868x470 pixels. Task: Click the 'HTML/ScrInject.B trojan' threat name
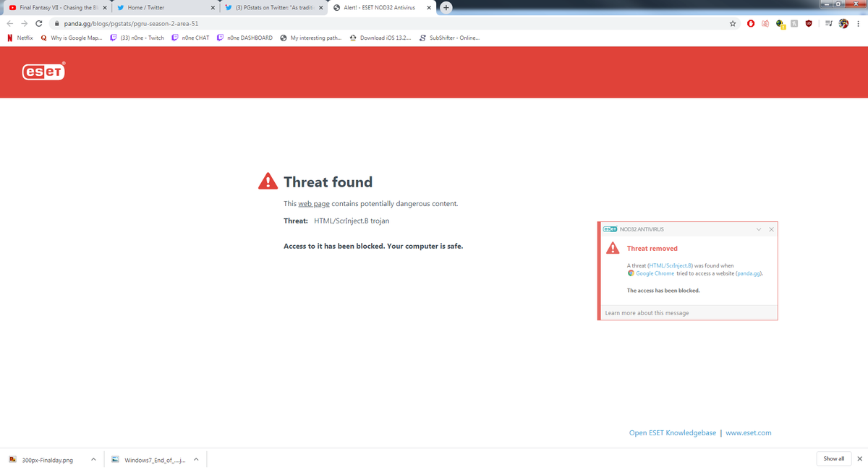[352, 221]
